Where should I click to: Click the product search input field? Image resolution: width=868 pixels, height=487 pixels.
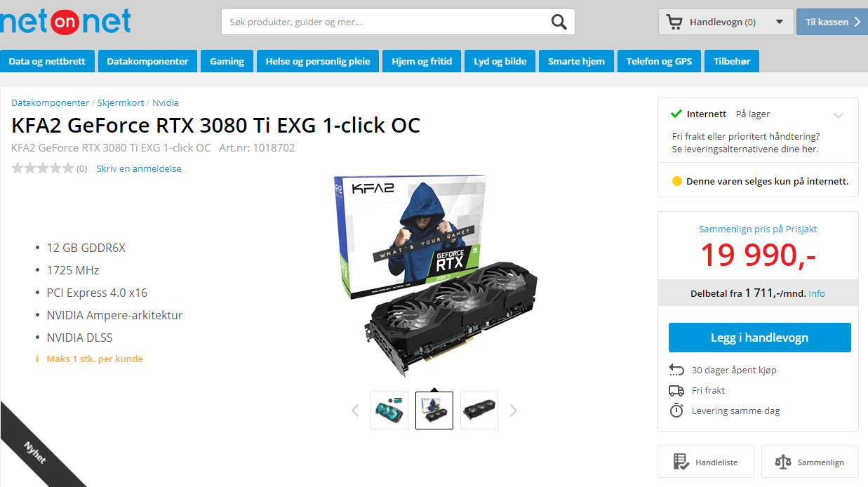tap(386, 22)
